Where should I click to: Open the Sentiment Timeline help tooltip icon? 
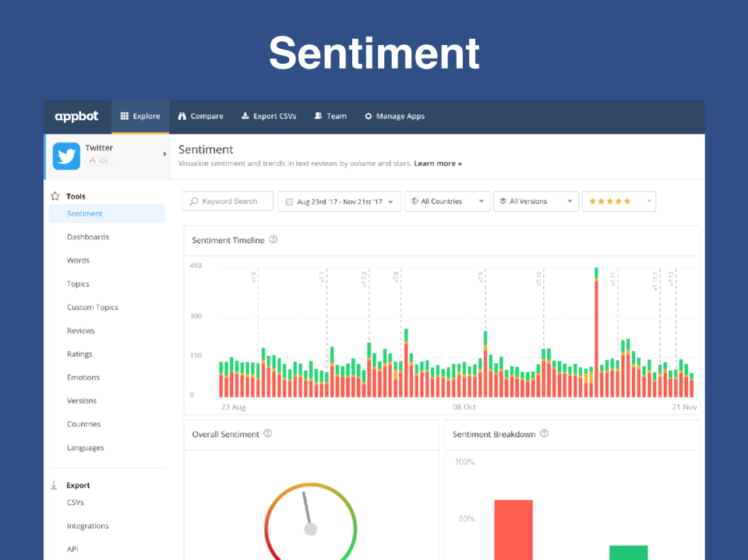click(272, 240)
